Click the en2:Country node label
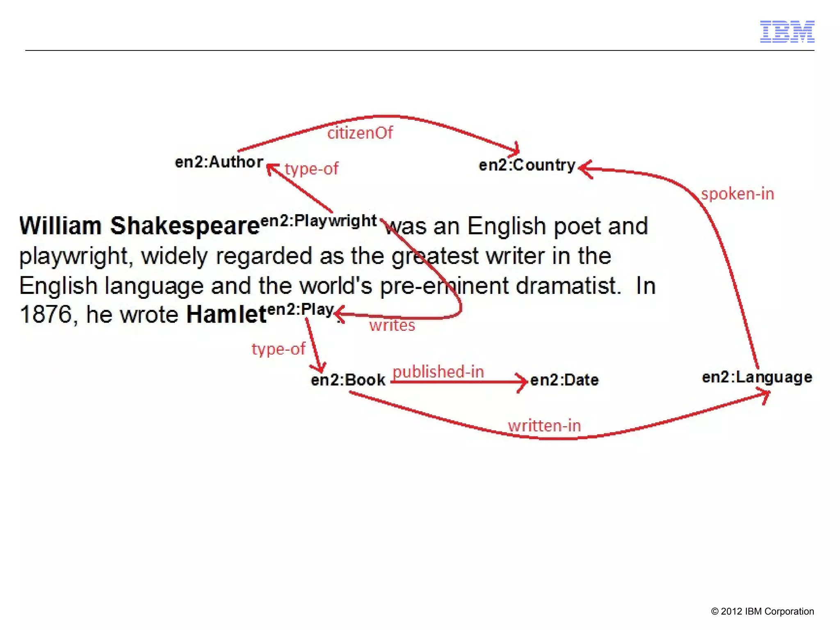The width and height of the screenshot is (840, 630). (527, 165)
